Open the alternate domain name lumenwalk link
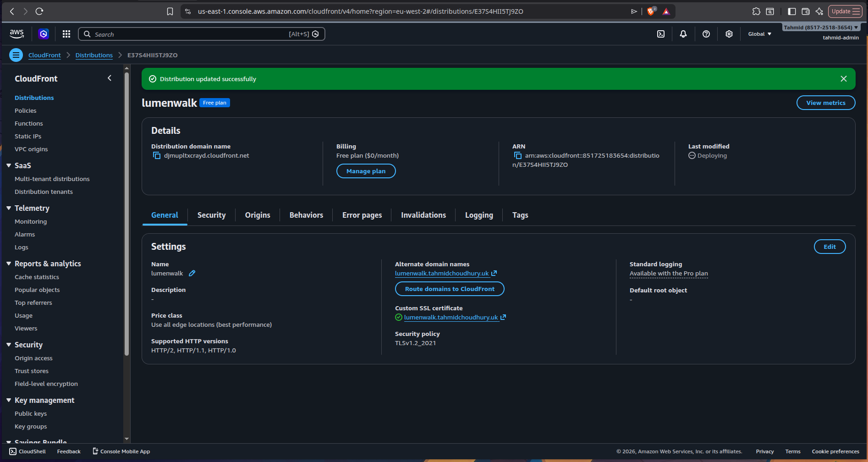This screenshot has height=462, width=868. pos(446,274)
